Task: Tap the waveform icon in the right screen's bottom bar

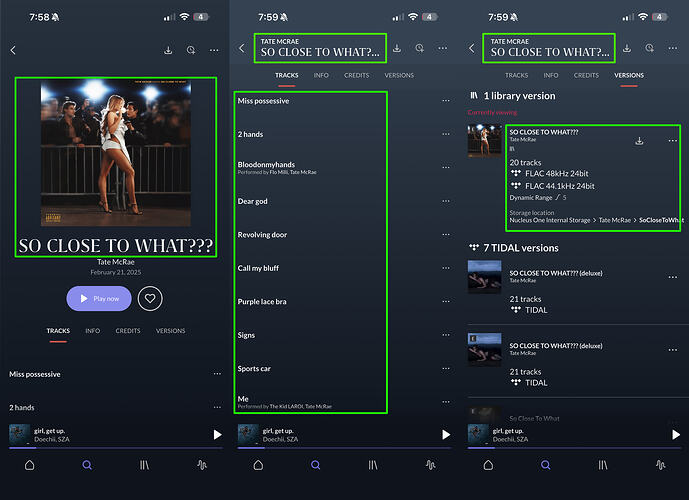Action: (660, 465)
